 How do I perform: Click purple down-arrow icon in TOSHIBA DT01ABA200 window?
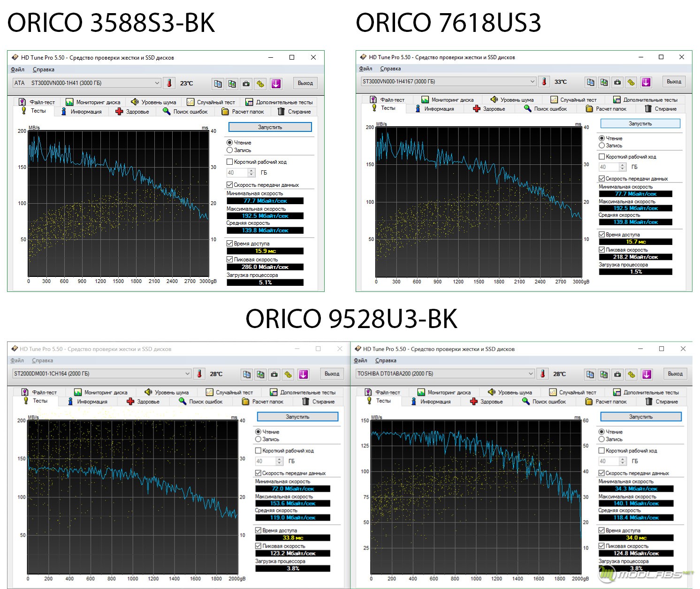click(647, 374)
